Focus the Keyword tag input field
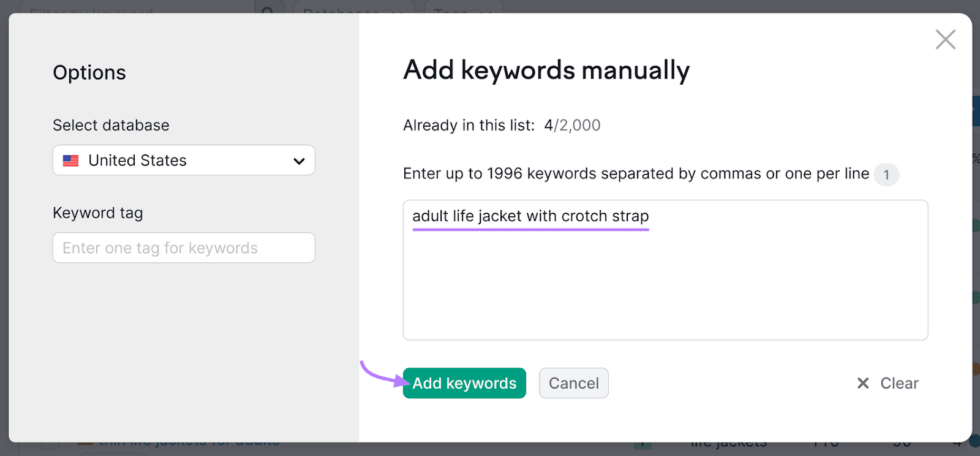This screenshot has height=456, width=980. pyautogui.click(x=184, y=248)
